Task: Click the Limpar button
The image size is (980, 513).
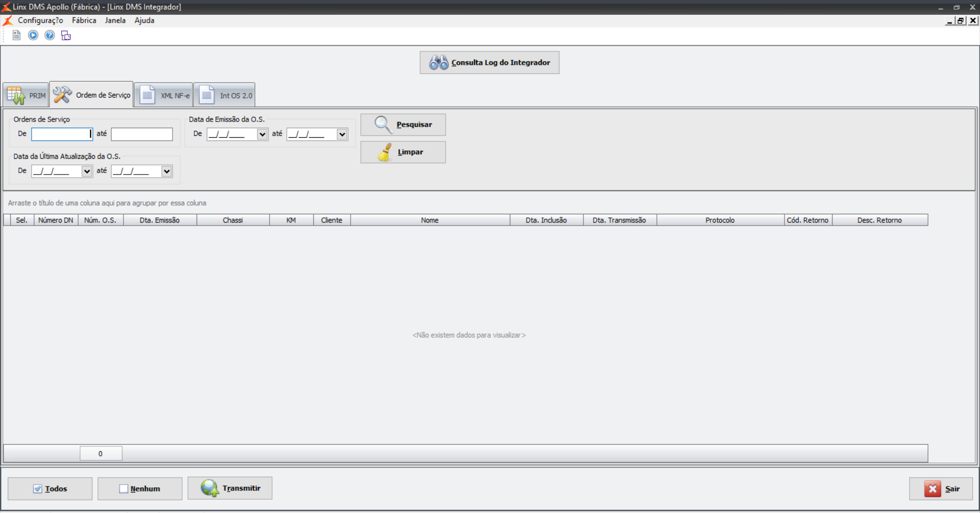Action: coord(403,152)
